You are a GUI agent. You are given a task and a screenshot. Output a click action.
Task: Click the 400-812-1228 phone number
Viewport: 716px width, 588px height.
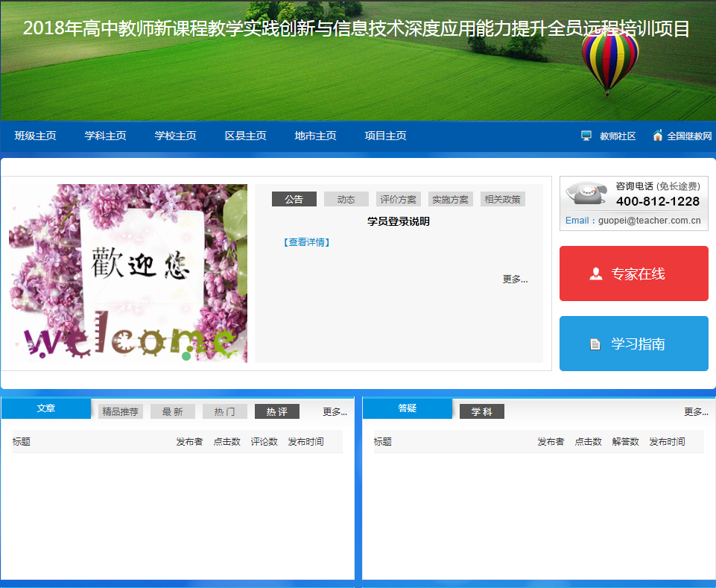click(658, 201)
